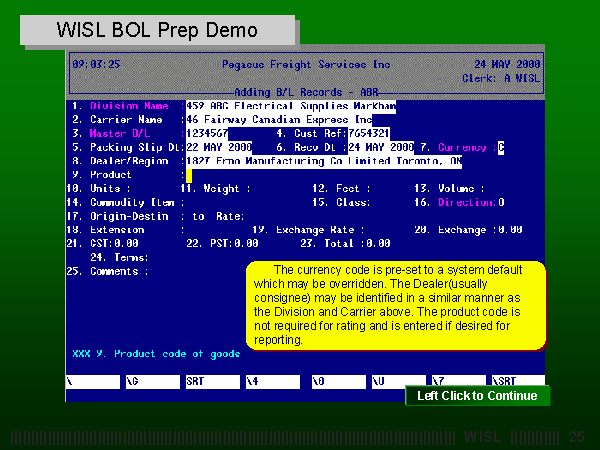Viewport: 600px width, 450px height.
Task: Click the Left Click to Continue button
Action: point(477,396)
